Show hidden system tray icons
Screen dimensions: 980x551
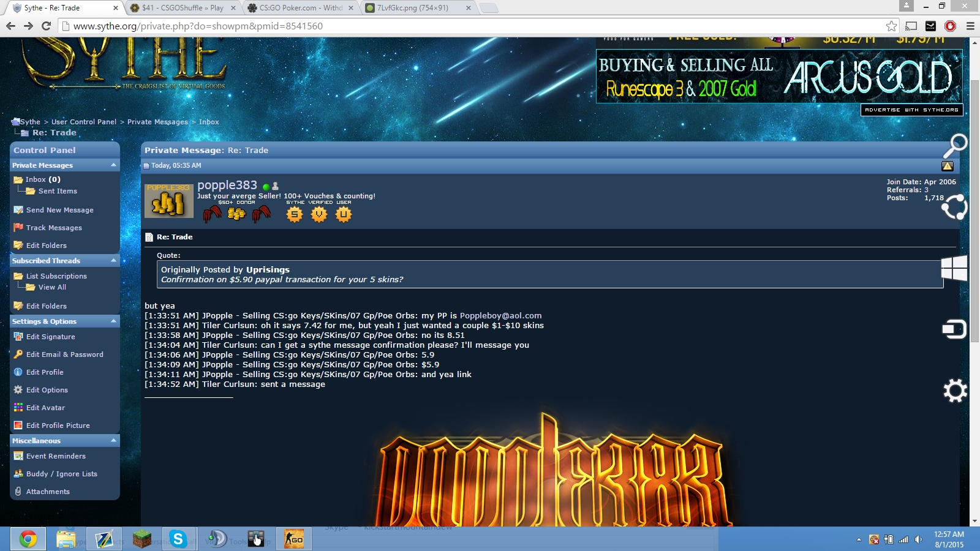tap(859, 539)
